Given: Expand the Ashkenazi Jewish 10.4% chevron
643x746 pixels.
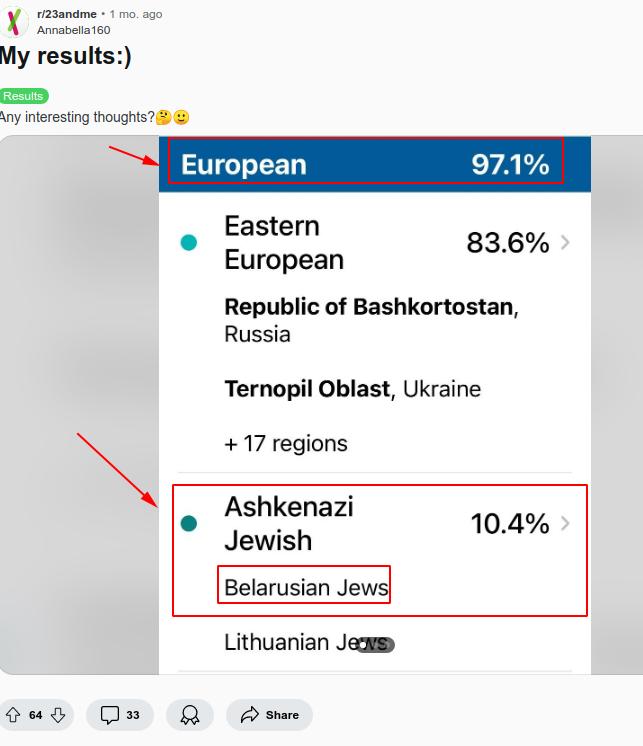Looking at the screenshot, I should 566,523.
